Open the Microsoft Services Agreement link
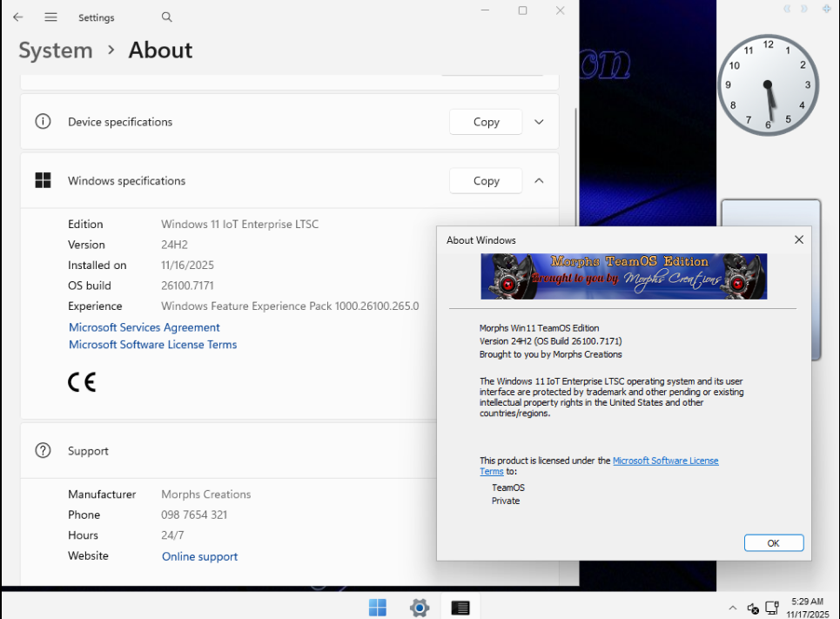 (x=144, y=327)
